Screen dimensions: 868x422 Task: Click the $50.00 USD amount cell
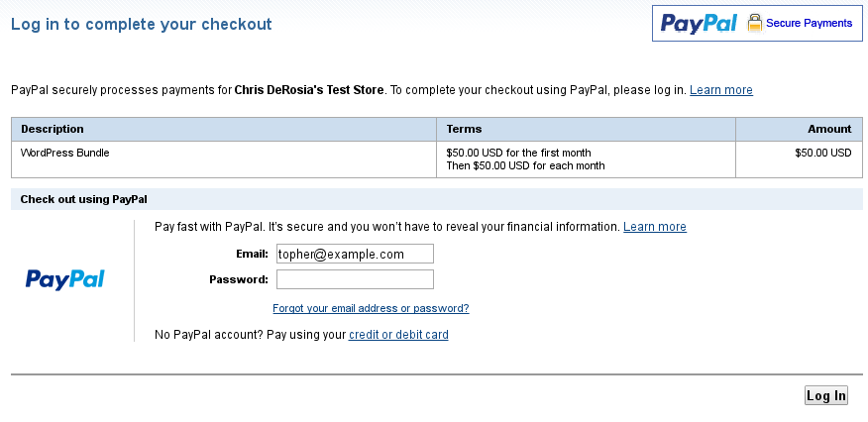pos(822,154)
